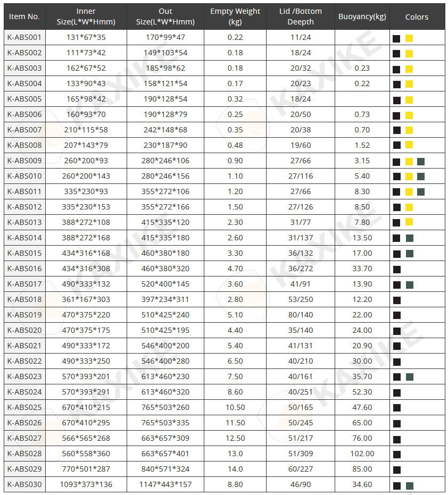Image resolution: width=448 pixels, height=495 pixels.
Task: Choose the yellow swatch in row K-ABS011
Action: tap(409, 192)
